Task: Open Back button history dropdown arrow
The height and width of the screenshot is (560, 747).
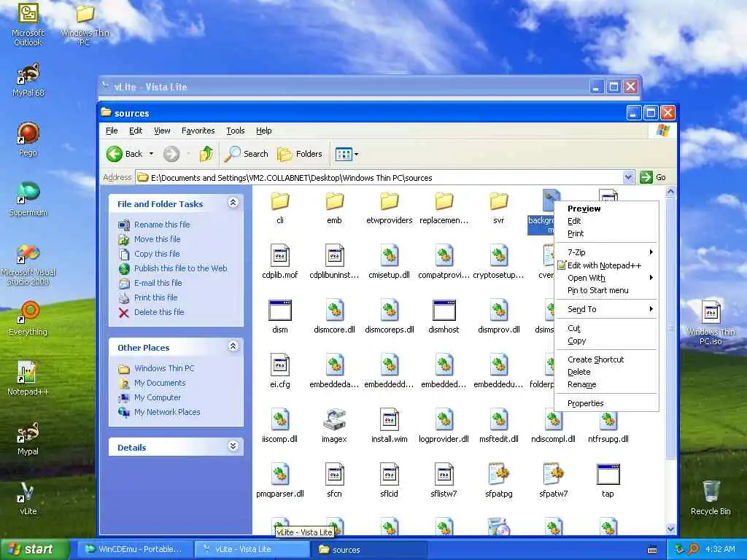Action: pos(151,154)
